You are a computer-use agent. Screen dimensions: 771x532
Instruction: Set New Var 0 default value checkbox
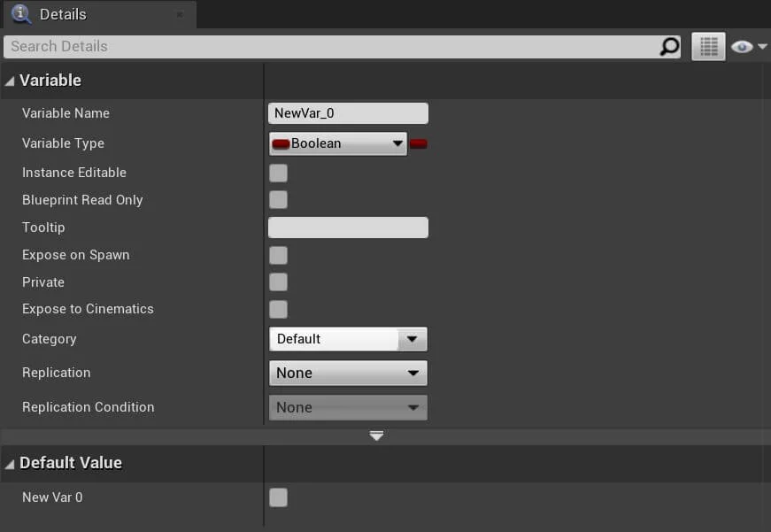pyautogui.click(x=278, y=497)
